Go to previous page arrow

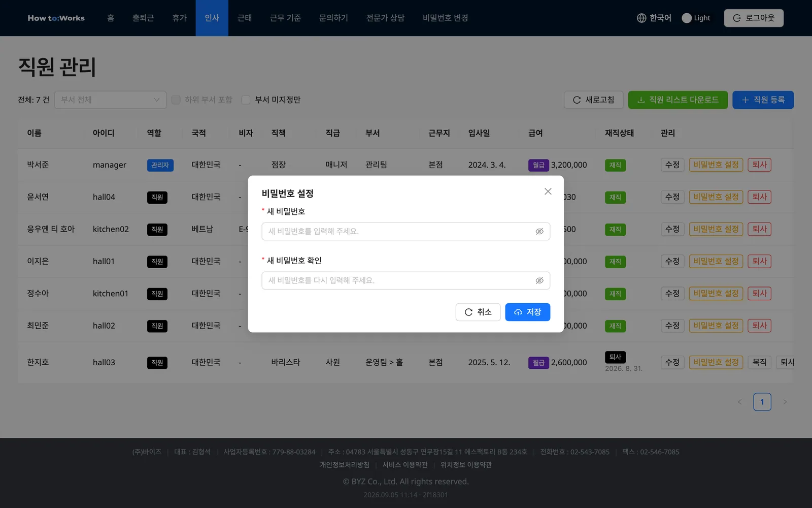[x=739, y=402]
